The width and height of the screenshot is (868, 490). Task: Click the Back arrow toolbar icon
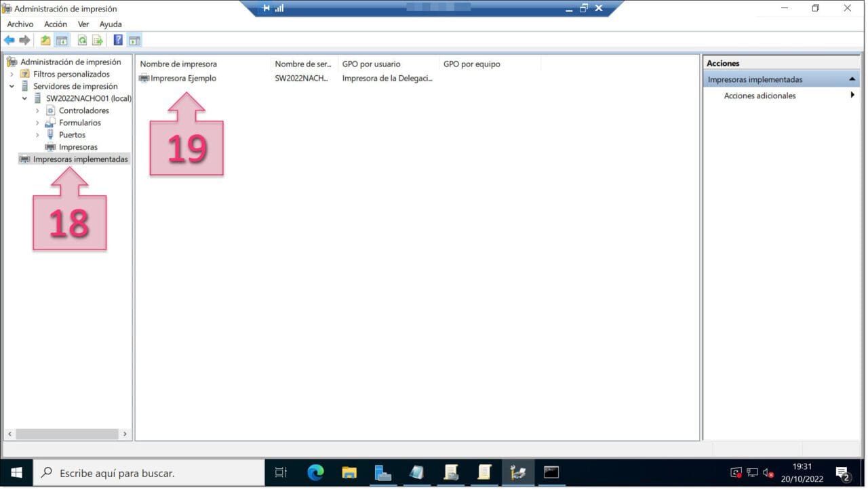point(9,41)
